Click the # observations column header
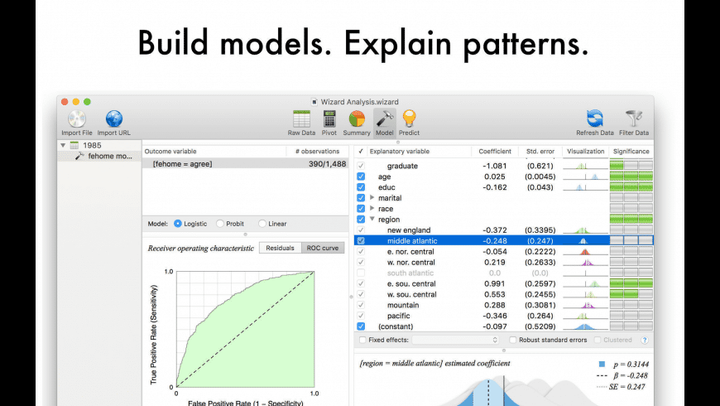Screen dimensions: 720x406 point(317,151)
